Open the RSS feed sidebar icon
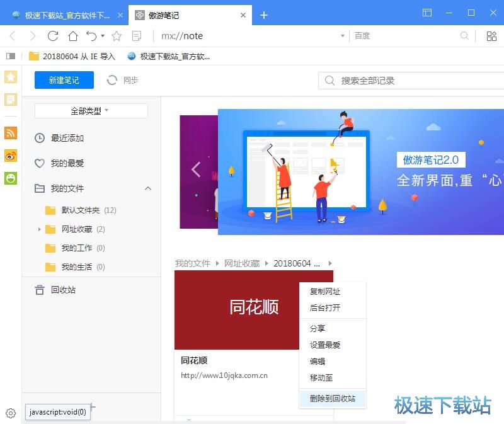Viewport: 504px width, 424px height. pyautogui.click(x=11, y=133)
